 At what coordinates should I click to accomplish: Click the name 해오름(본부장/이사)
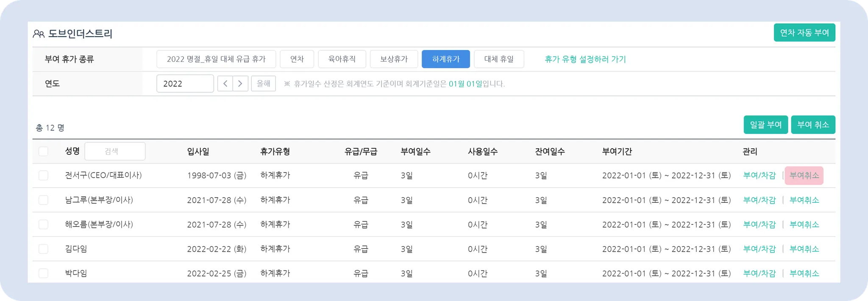point(99,224)
